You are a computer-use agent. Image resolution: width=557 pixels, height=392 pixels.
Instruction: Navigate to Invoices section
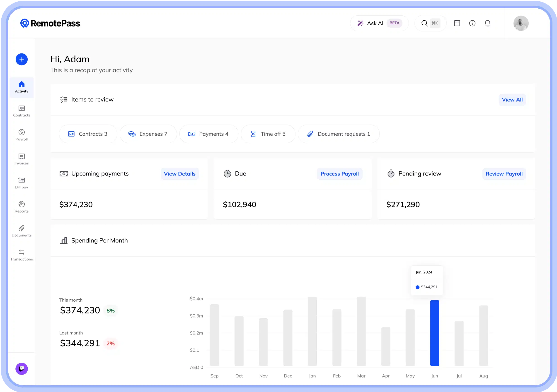[22, 159]
